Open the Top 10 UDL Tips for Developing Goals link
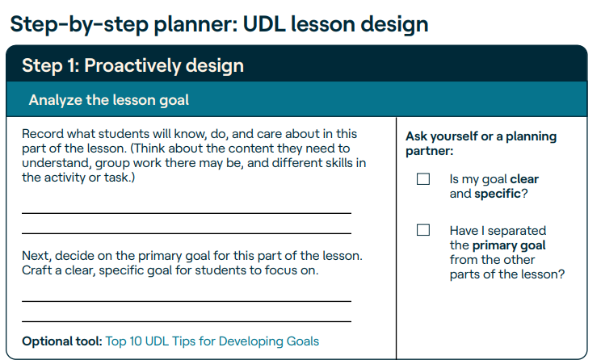Viewport: 601px width, 364px height. [x=212, y=341]
